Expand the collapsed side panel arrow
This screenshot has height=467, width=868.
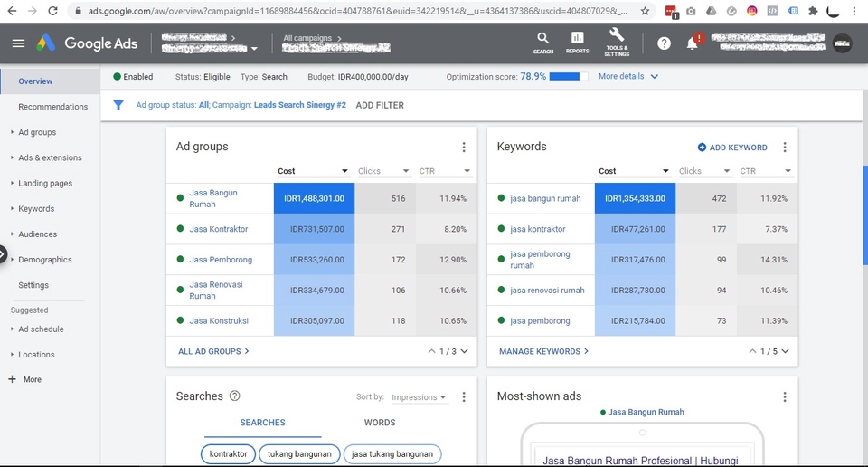(2, 255)
